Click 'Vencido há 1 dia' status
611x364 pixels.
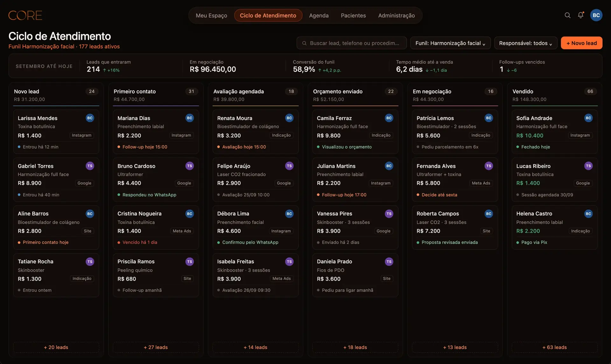140,242
